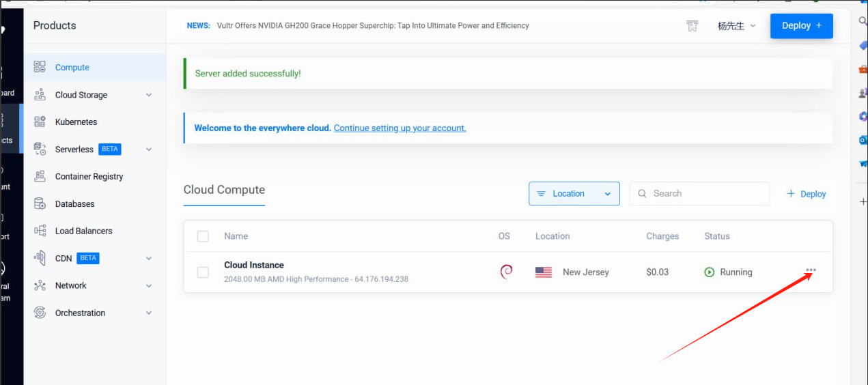
Task: Select Compute in the Products sidebar
Action: coord(72,68)
